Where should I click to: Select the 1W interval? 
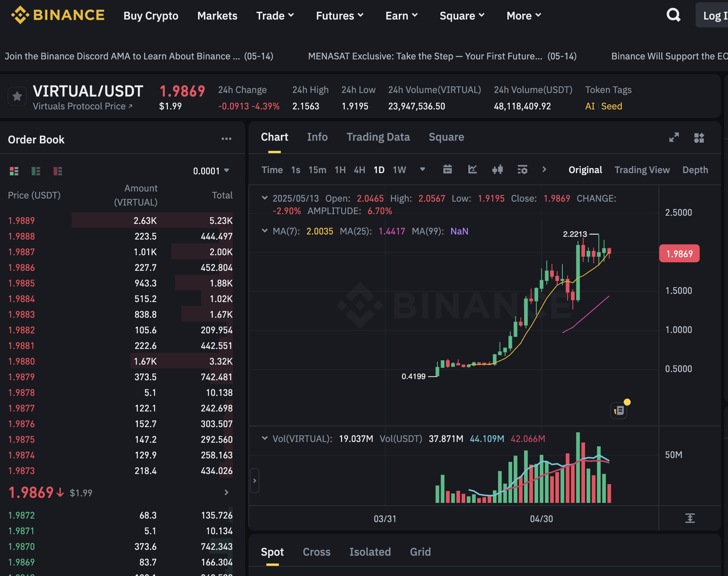click(x=400, y=170)
